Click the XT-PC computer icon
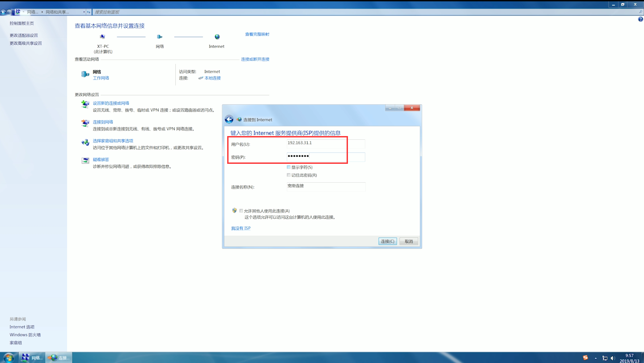Image resolution: width=644 pixels, height=363 pixels. (x=102, y=37)
